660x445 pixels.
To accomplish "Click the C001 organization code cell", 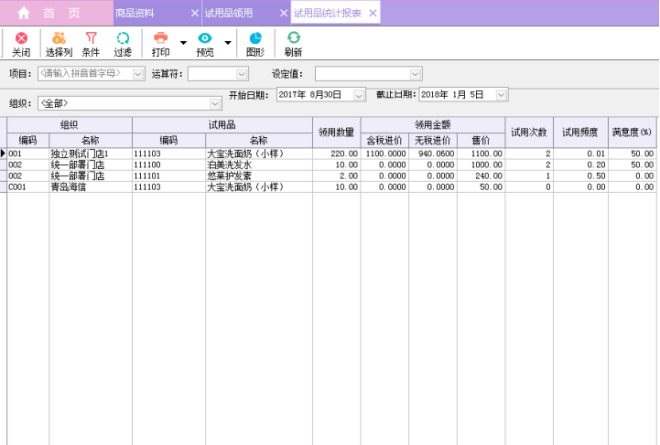I will [28, 187].
